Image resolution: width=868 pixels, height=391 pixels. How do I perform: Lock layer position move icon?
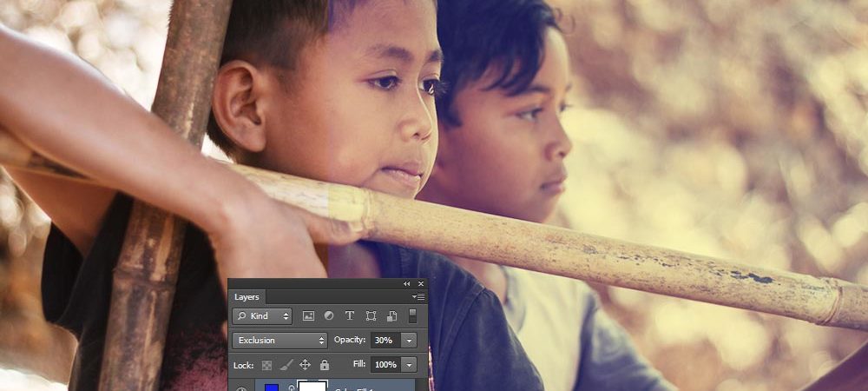pyautogui.click(x=305, y=364)
